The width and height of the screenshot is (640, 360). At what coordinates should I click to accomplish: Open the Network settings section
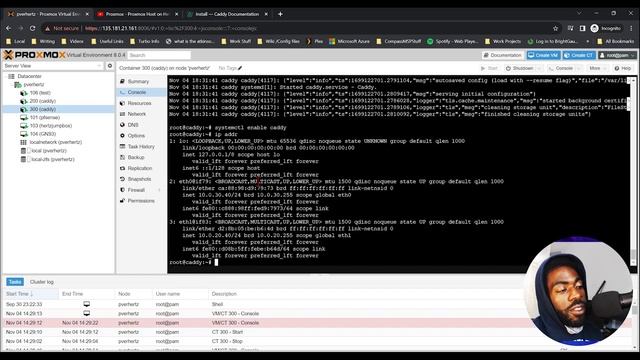point(136,114)
